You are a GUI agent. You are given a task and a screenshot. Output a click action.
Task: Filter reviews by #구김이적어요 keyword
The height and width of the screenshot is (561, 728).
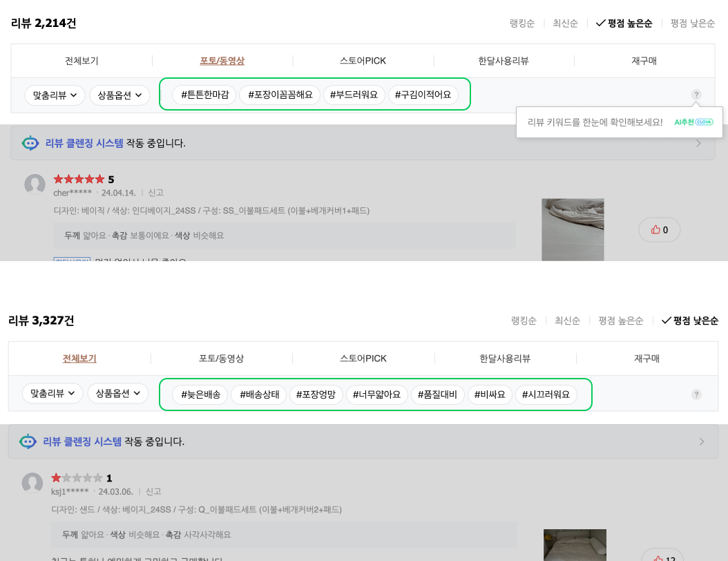423,95
